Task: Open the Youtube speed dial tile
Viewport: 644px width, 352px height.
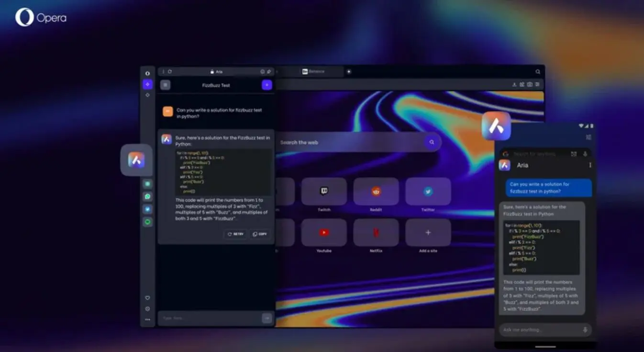Action: click(324, 233)
